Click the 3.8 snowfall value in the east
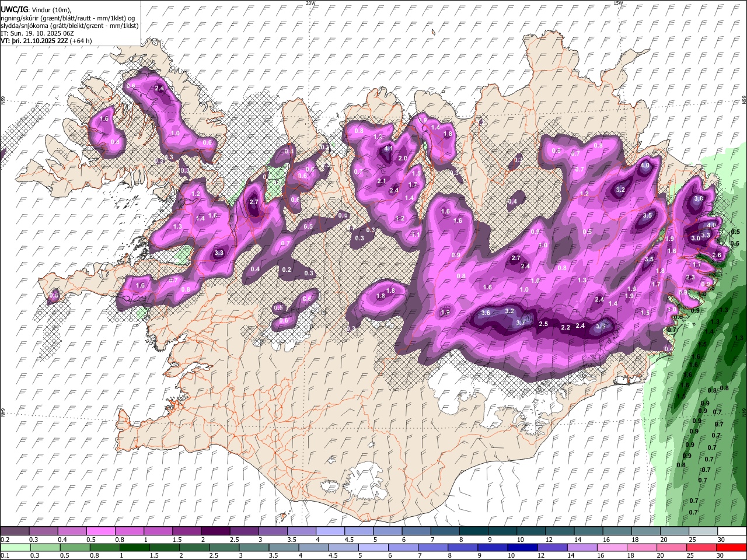The height and width of the screenshot is (560, 747). point(699,198)
